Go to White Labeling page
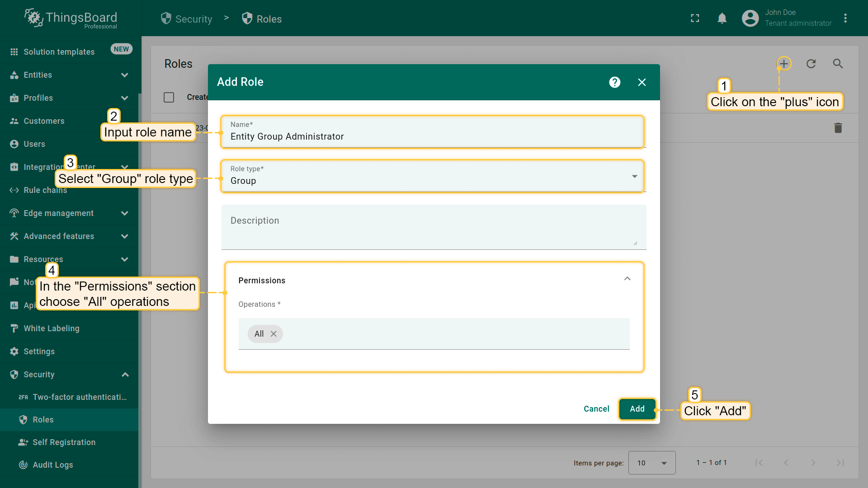Screen dimensions: 868x488 coord(51,328)
